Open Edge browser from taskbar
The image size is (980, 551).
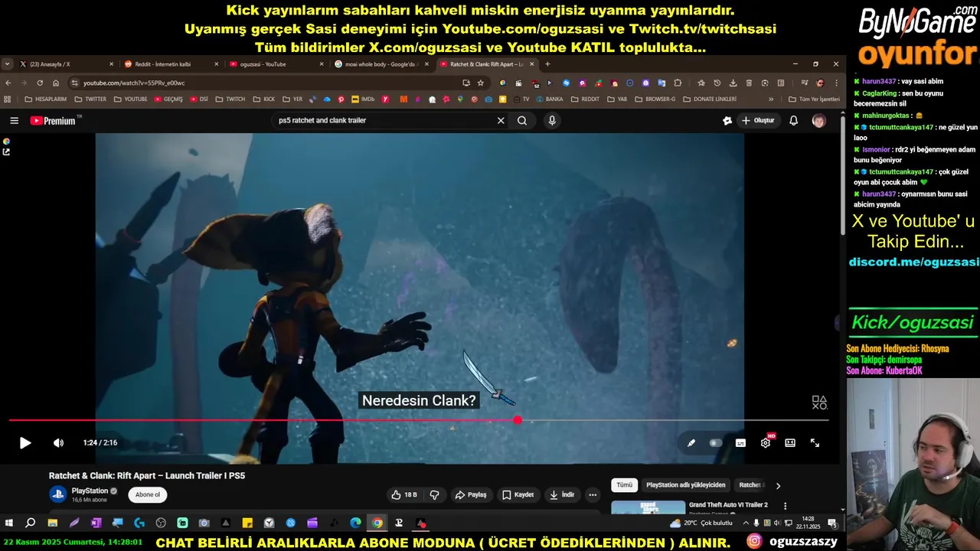356,523
